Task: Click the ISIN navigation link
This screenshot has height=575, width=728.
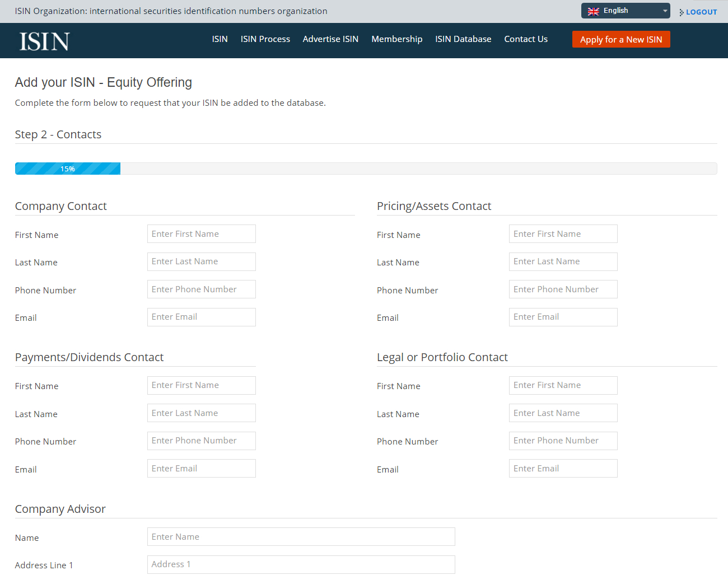Action: pyautogui.click(x=220, y=39)
